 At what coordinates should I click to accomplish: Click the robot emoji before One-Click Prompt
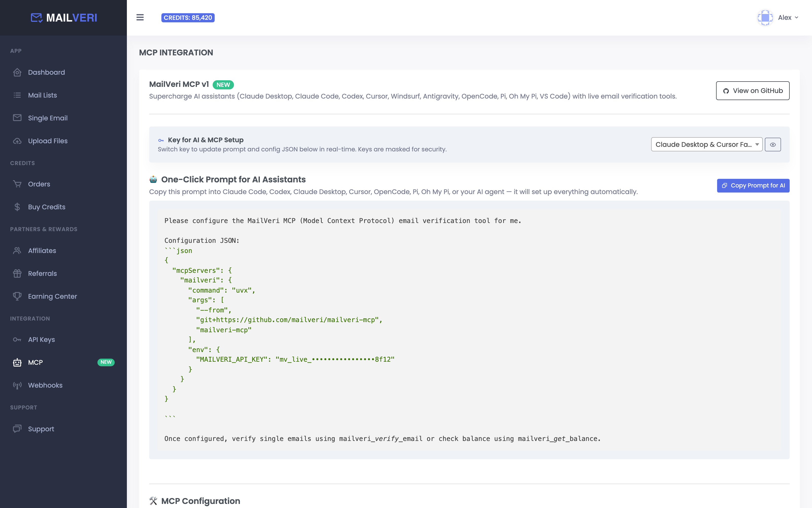point(153,179)
